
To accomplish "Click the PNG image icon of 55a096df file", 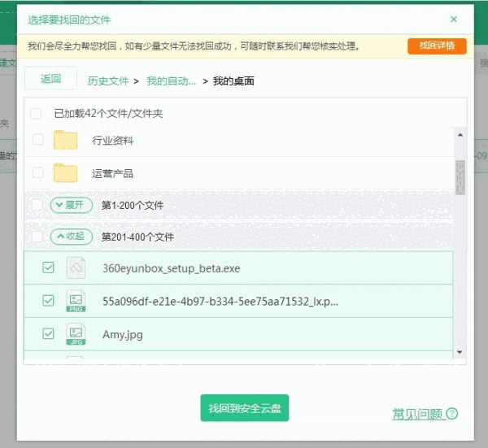I will (76, 301).
